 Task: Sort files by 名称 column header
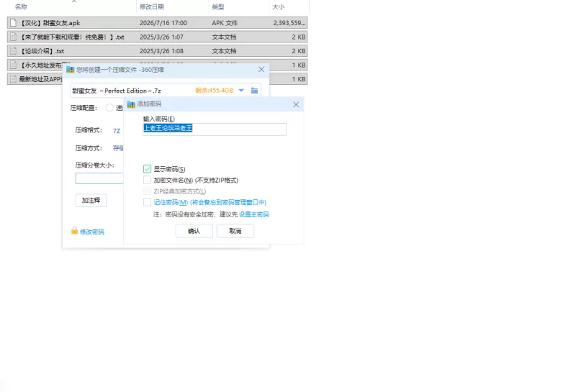(22, 6)
